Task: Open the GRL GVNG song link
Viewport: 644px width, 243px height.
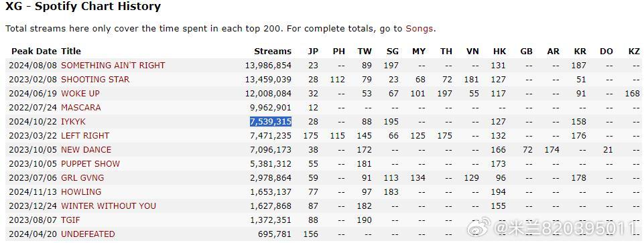Action: (82, 178)
